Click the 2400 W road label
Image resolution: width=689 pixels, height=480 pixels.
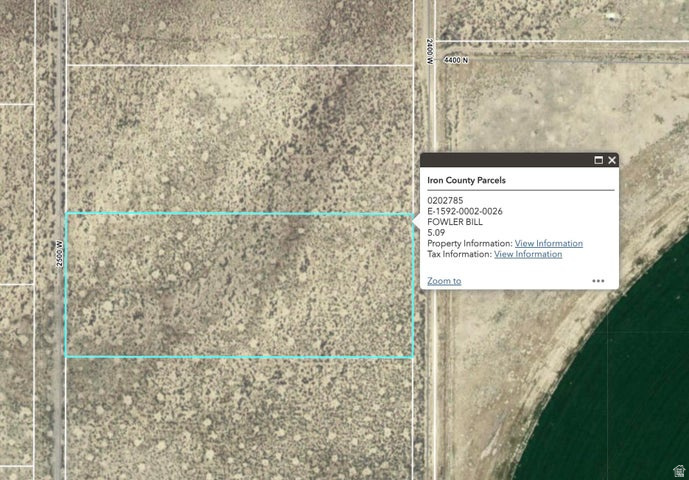point(428,48)
